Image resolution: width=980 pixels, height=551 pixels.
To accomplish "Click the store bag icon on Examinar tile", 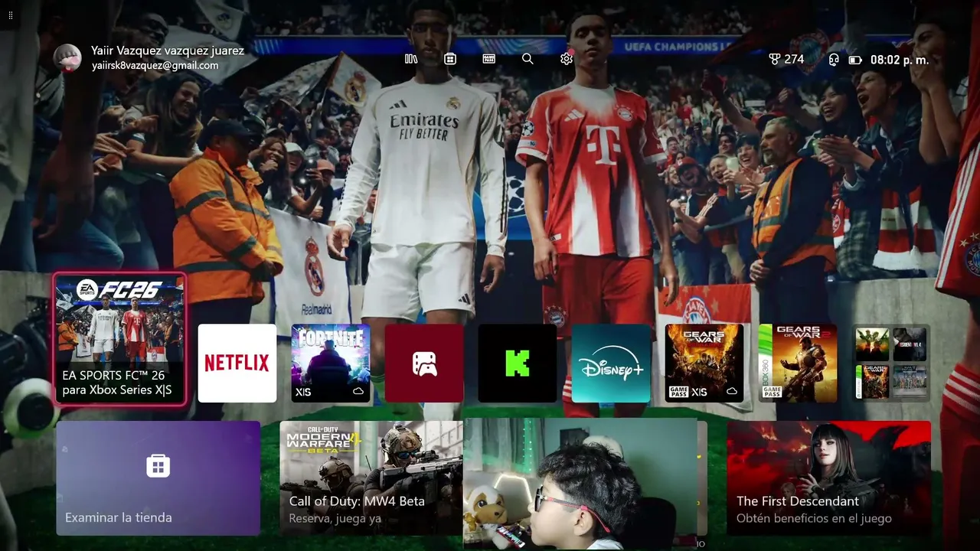I will pyautogui.click(x=158, y=465).
